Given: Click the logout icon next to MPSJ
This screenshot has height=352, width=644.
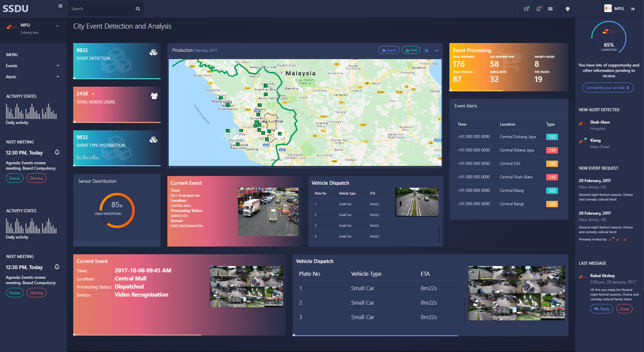Looking at the screenshot, I should click(633, 9).
